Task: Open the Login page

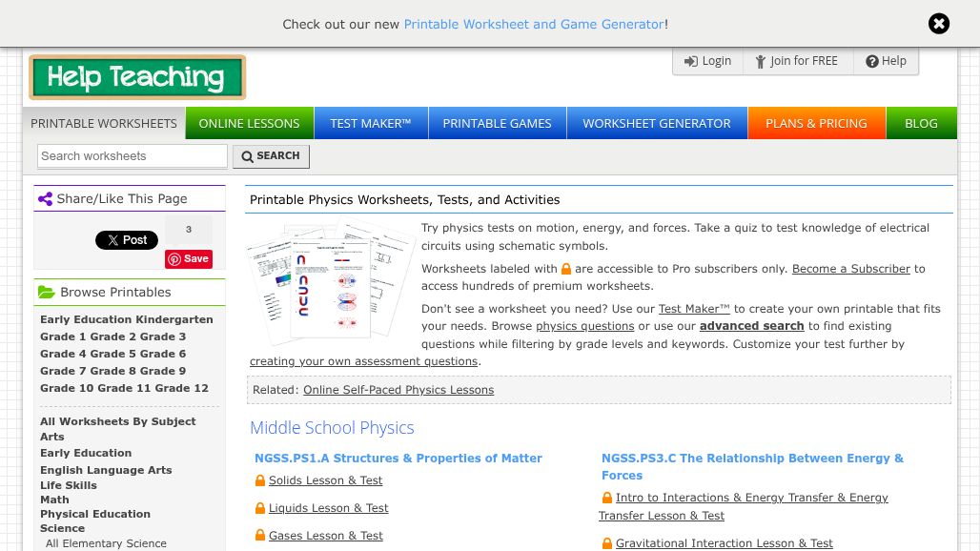Action: click(x=707, y=61)
